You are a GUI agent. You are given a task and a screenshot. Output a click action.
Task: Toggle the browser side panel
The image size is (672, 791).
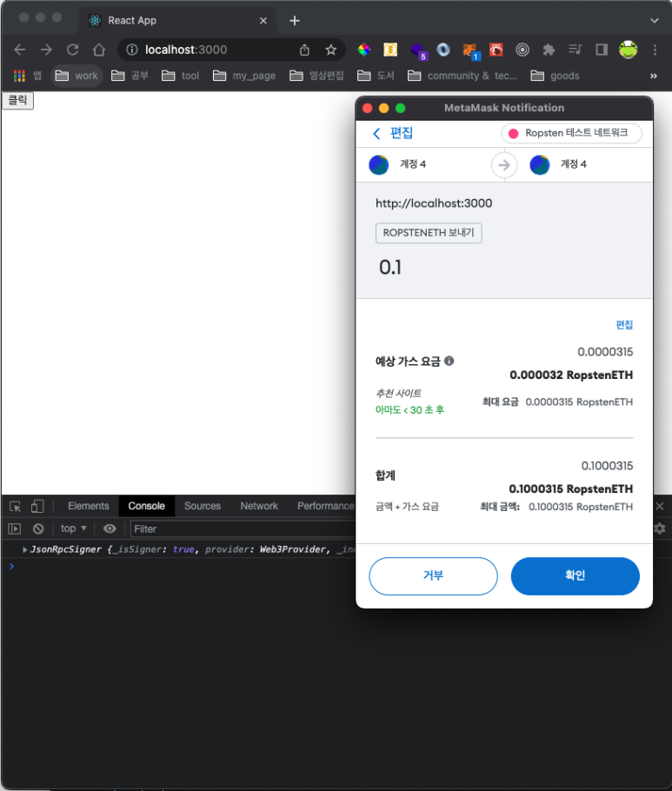pos(601,50)
